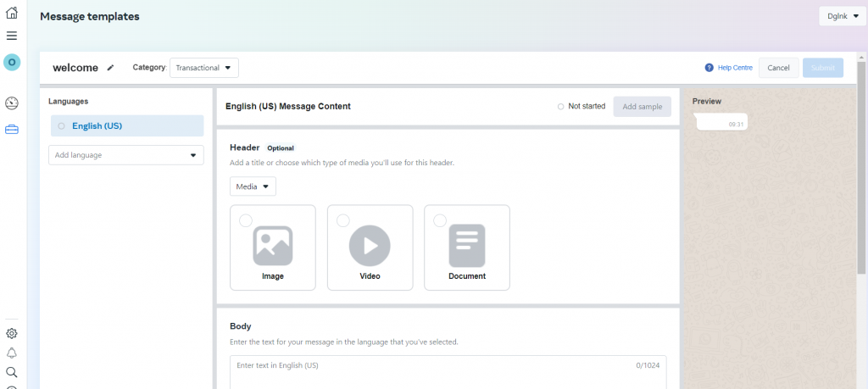Click the Cancel button

click(778, 68)
